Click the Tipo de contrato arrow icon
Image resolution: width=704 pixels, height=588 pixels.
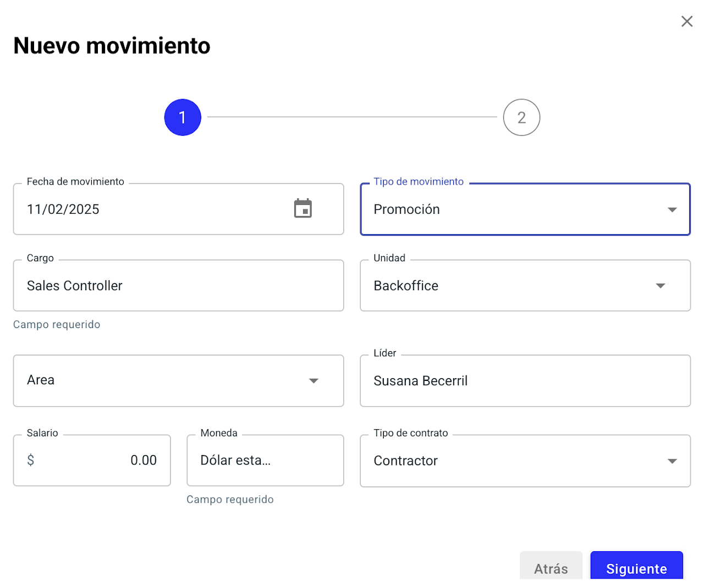pyautogui.click(x=672, y=461)
